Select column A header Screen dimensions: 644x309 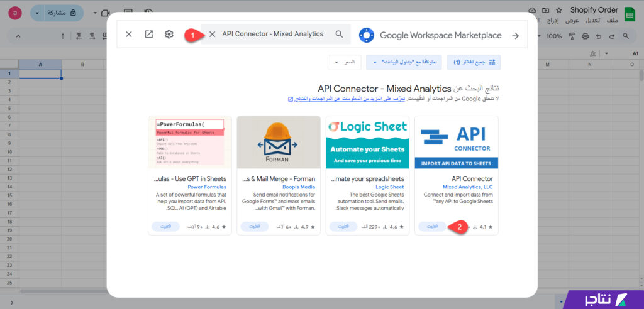pos(40,65)
